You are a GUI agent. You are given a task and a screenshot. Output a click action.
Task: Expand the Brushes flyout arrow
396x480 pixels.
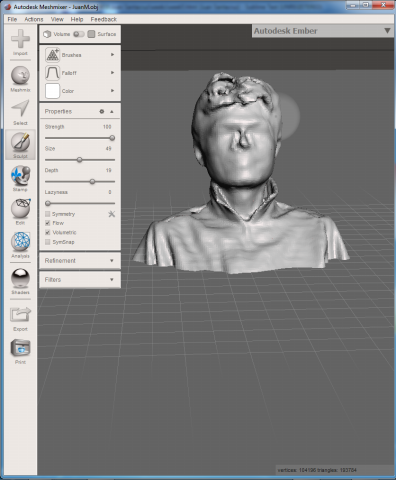tap(112, 55)
